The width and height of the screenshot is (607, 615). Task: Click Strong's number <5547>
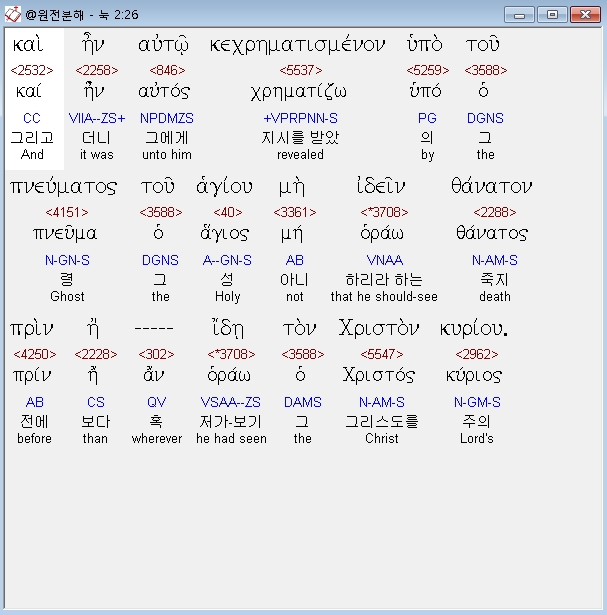(x=382, y=354)
